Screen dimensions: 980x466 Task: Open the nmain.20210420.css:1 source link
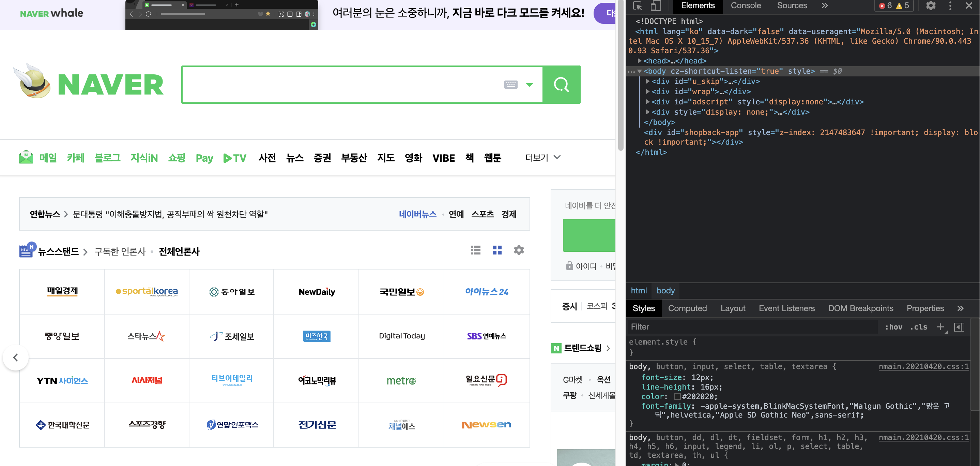point(923,367)
